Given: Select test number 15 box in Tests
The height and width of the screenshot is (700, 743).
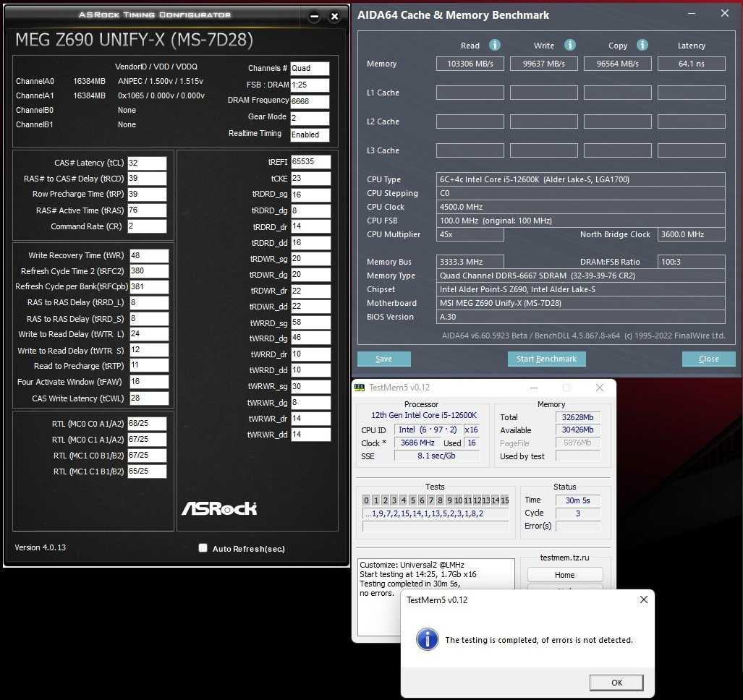Looking at the screenshot, I should tap(504, 500).
